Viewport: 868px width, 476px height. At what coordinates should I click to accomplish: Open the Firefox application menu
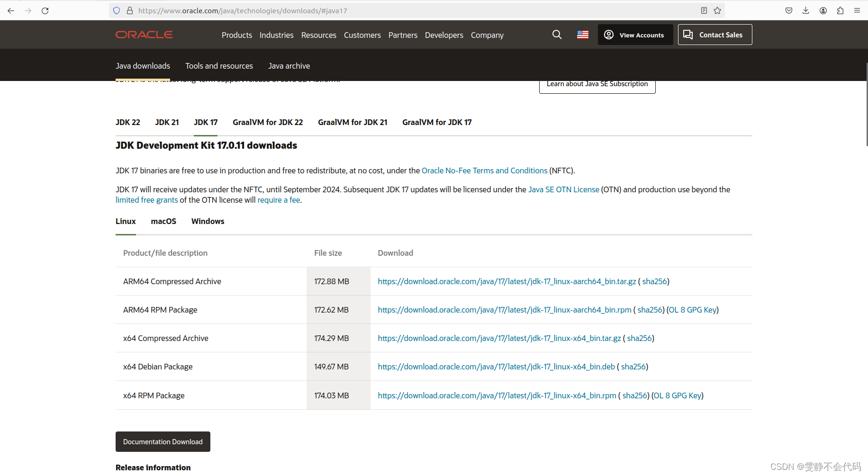click(x=857, y=10)
